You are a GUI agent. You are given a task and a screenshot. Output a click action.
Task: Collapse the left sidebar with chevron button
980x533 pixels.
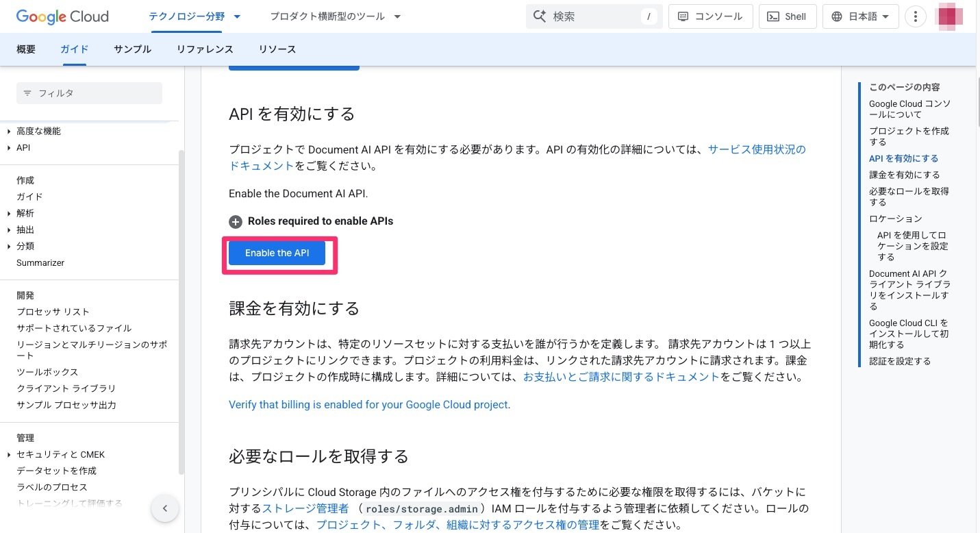pyautogui.click(x=164, y=508)
